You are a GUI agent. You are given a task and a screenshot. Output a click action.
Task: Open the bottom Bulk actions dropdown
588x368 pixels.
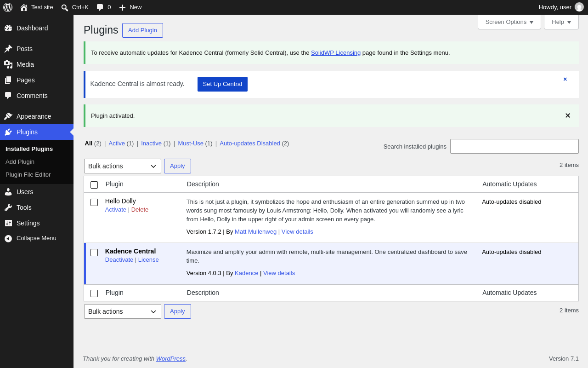123,311
